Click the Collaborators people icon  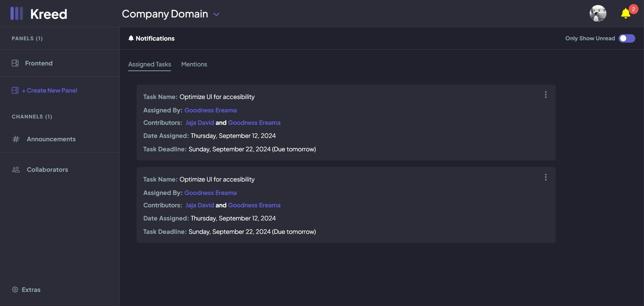pyautogui.click(x=16, y=169)
